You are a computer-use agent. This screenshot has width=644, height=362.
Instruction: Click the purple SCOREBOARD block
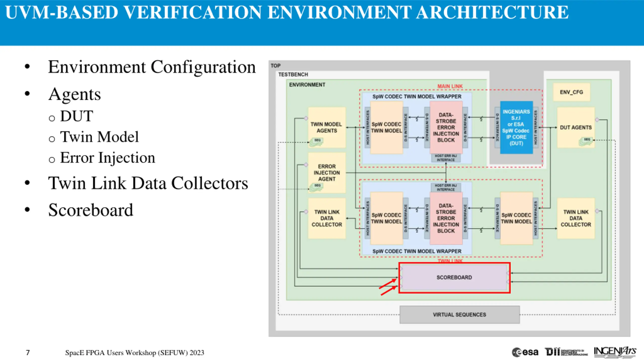(x=454, y=278)
